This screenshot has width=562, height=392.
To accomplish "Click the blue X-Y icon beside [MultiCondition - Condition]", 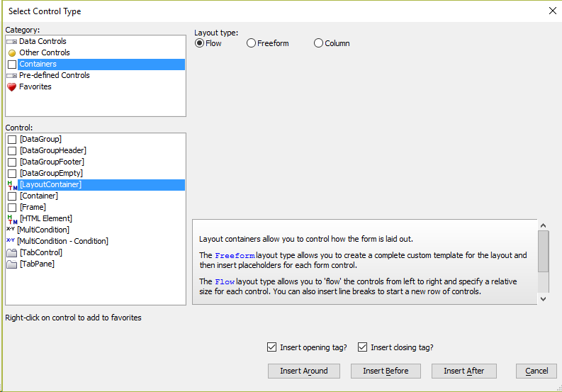I will point(11,240).
